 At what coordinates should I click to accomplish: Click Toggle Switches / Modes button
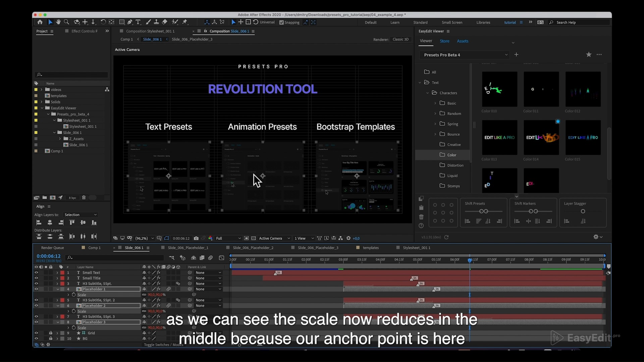[x=164, y=345]
